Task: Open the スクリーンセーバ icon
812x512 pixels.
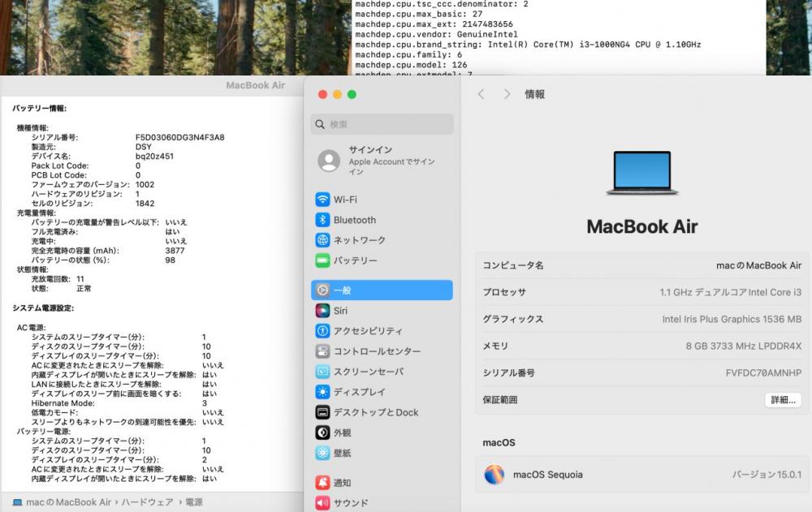Action: click(322, 372)
